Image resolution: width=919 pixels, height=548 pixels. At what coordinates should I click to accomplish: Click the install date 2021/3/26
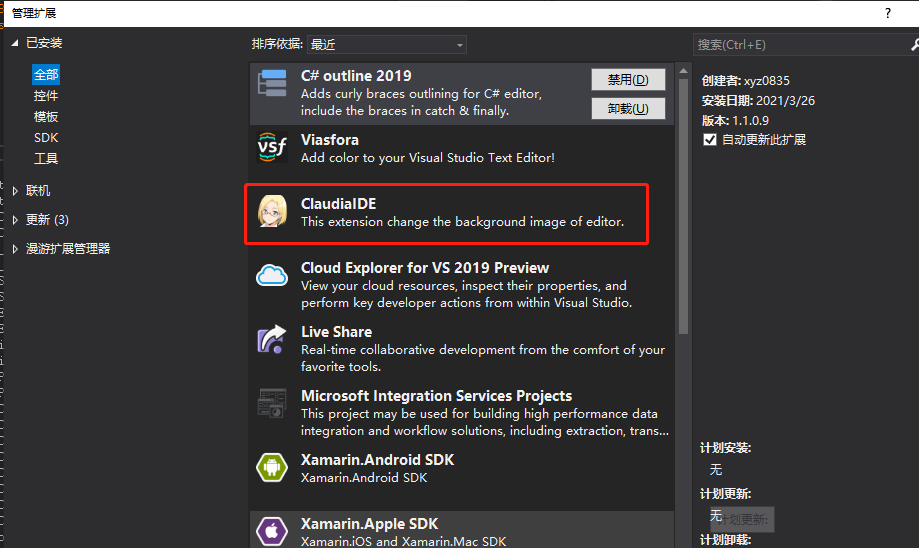pos(785,101)
